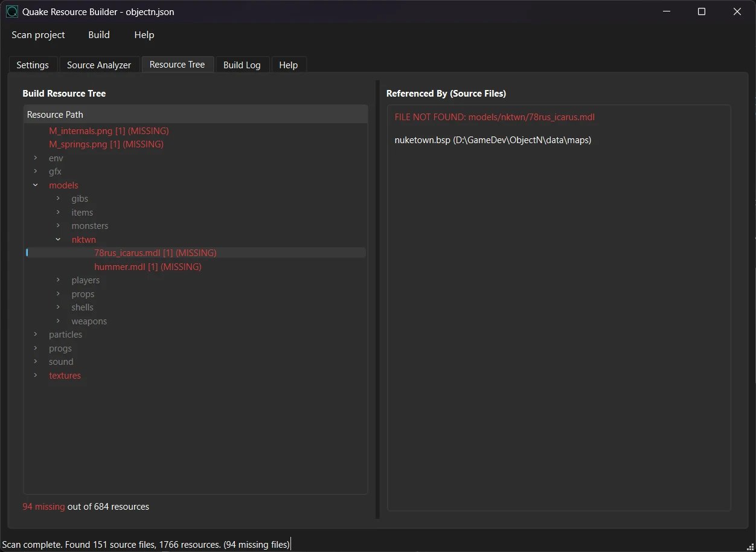Viewport: 756px width, 552px height.
Task: Open the Build menu
Action: pyautogui.click(x=99, y=35)
